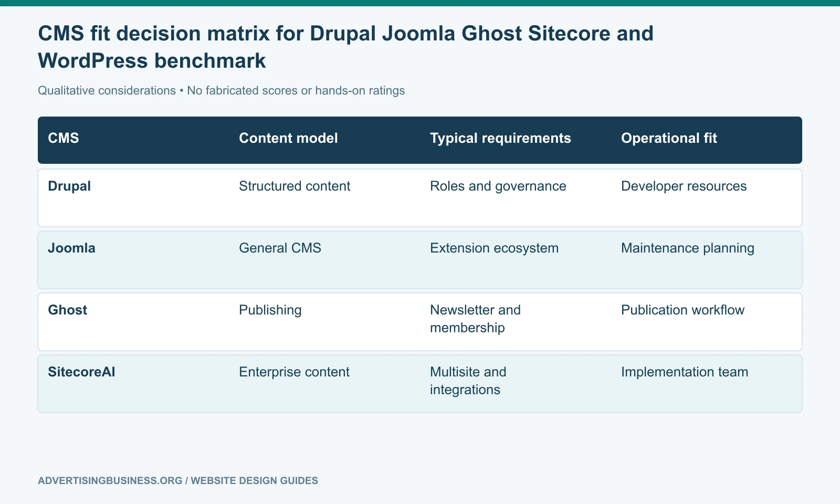Click the Typical requirements column header

coord(500,138)
